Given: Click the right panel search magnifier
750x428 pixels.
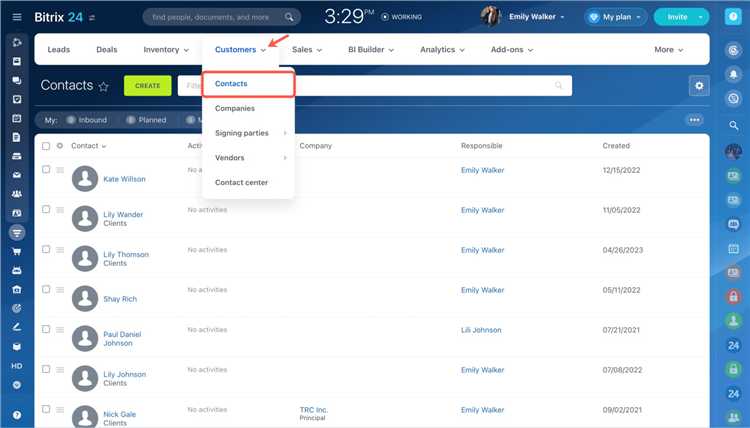Looking at the screenshot, I should click(733, 126).
